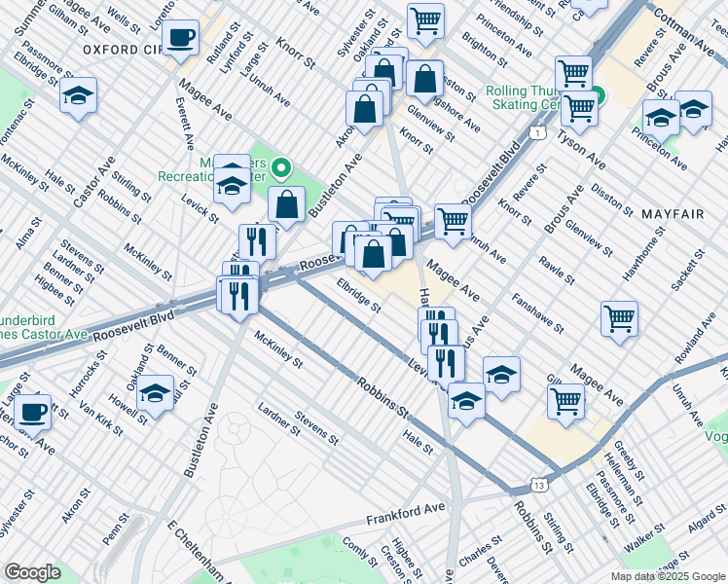Click the Map data ©2025 Google text
Viewport: 728px width, 584px height.
[x=669, y=577]
